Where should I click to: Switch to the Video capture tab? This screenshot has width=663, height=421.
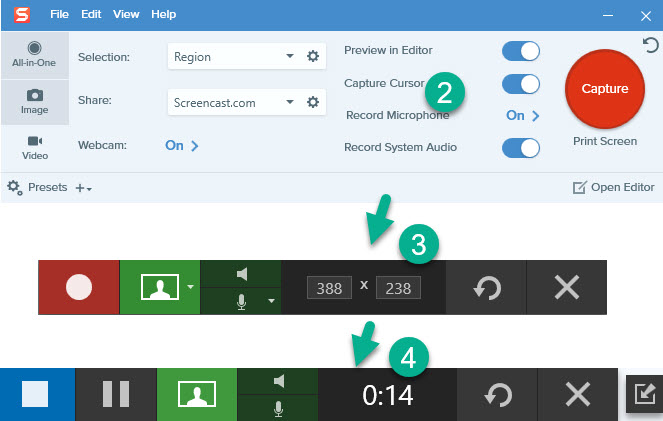click(35, 148)
